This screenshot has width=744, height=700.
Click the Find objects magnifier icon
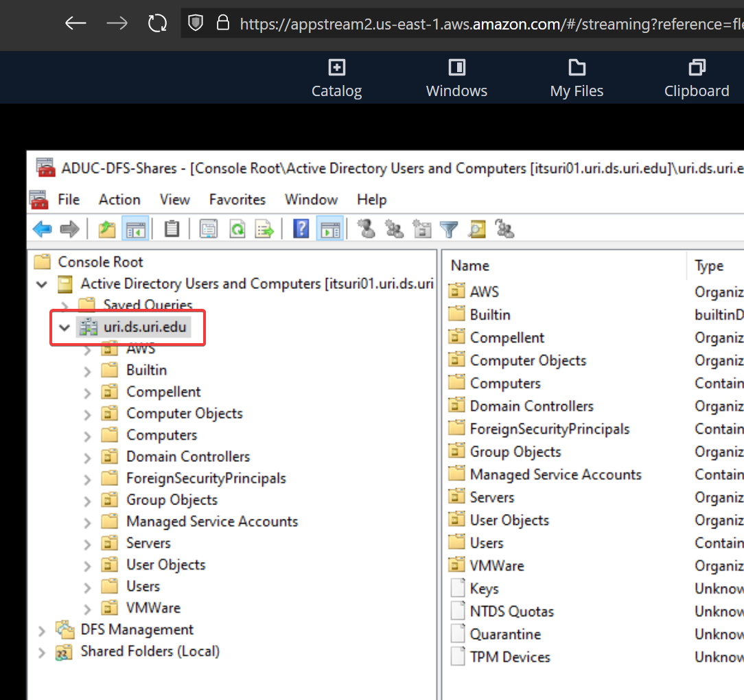pyautogui.click(x=476, y=229)
